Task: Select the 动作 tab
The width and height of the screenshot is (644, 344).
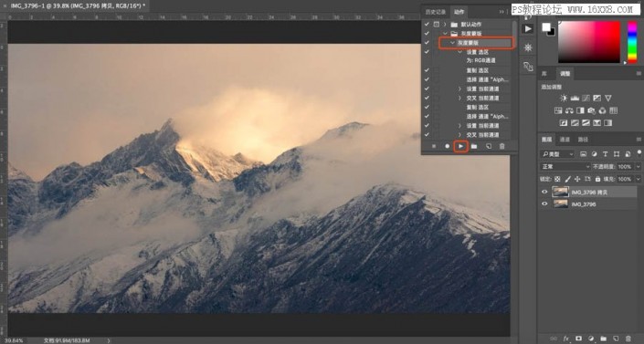Action: pos(459,12)
